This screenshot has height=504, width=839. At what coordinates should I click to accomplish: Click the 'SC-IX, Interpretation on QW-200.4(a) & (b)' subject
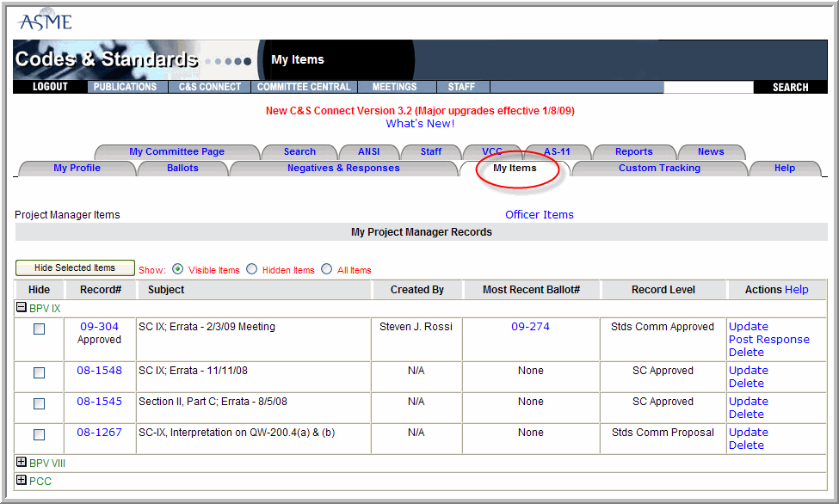coord(237,433)
